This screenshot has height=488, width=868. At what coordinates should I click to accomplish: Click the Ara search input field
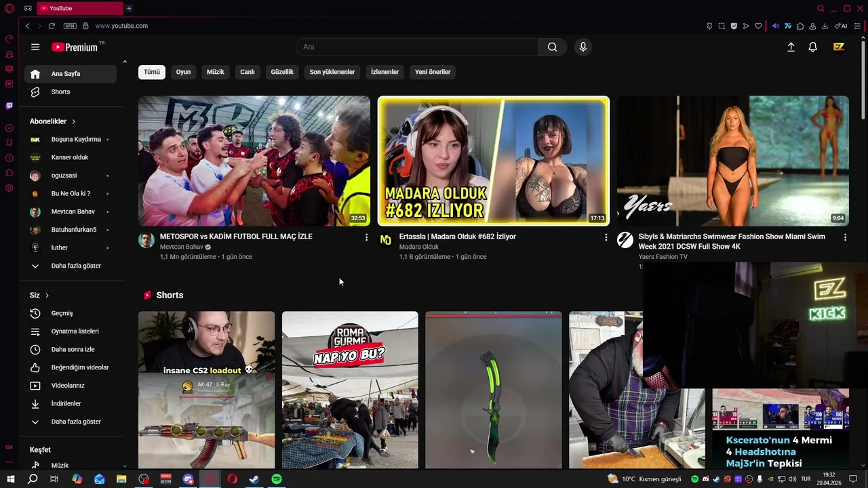(417, 47)
